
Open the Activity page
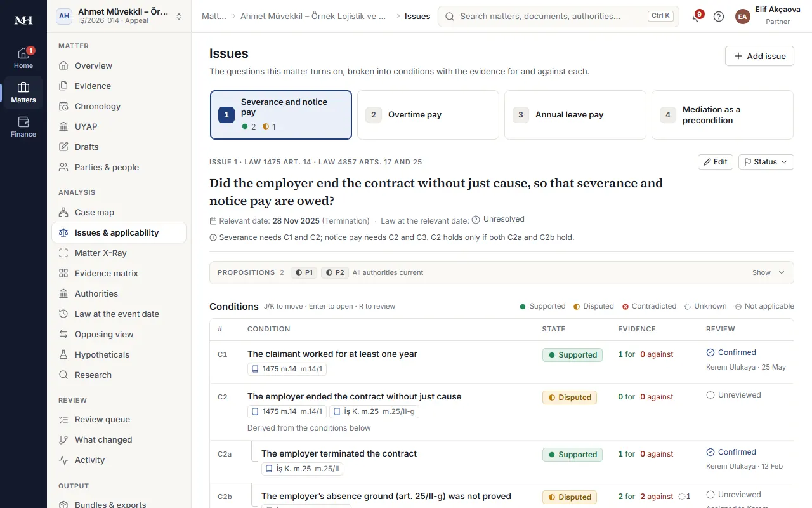point(119,460)
